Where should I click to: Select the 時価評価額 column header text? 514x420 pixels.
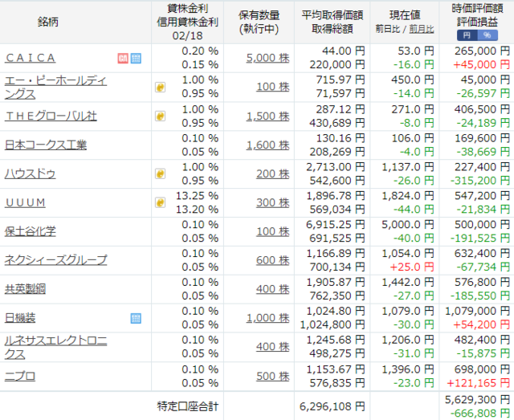pyautogui.click(x=477, y=9)
